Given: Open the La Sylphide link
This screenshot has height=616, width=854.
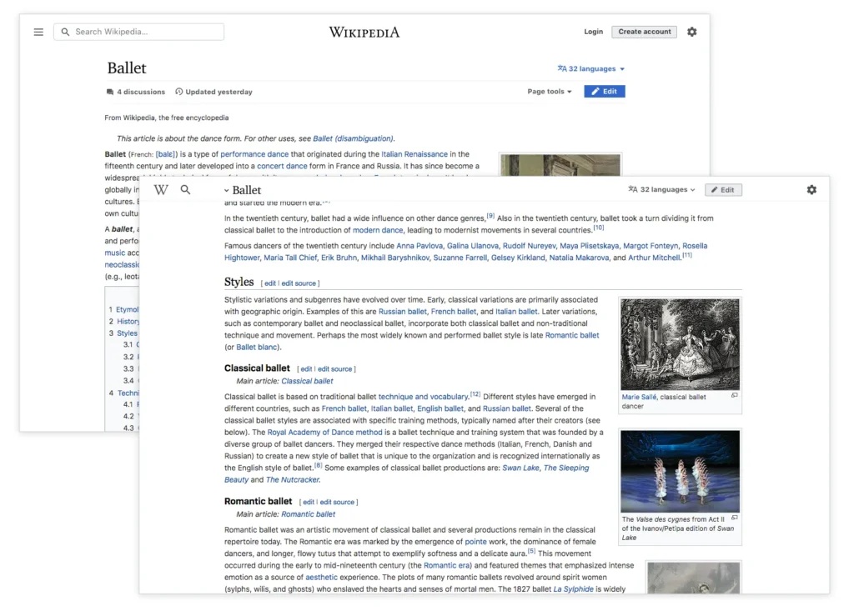Looking at the screenshot, I should (574, 589).
